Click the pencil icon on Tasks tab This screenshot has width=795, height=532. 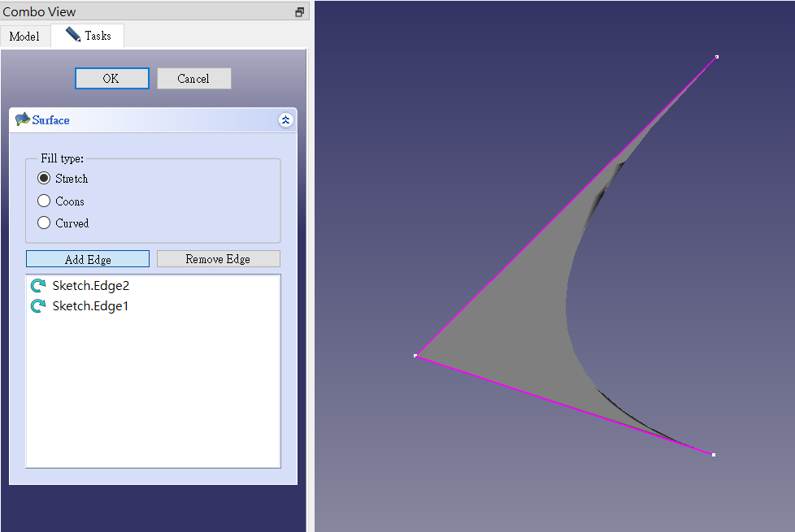pos(73,34)
